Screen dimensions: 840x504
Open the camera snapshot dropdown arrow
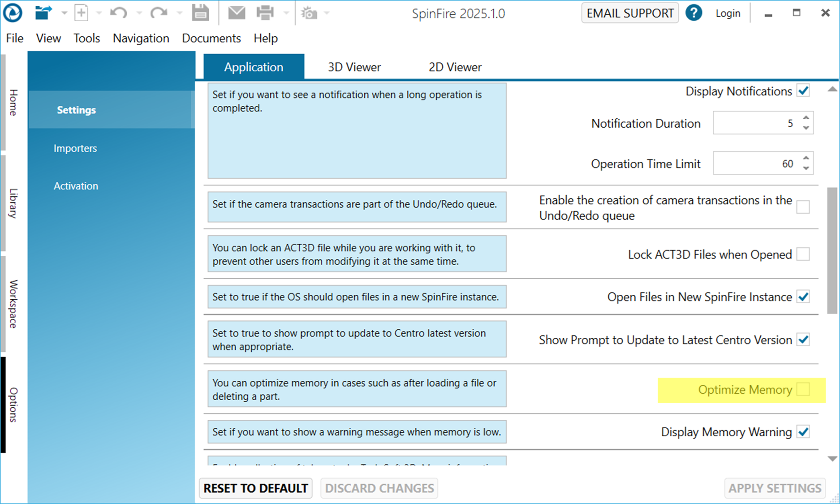click(327, 13)
